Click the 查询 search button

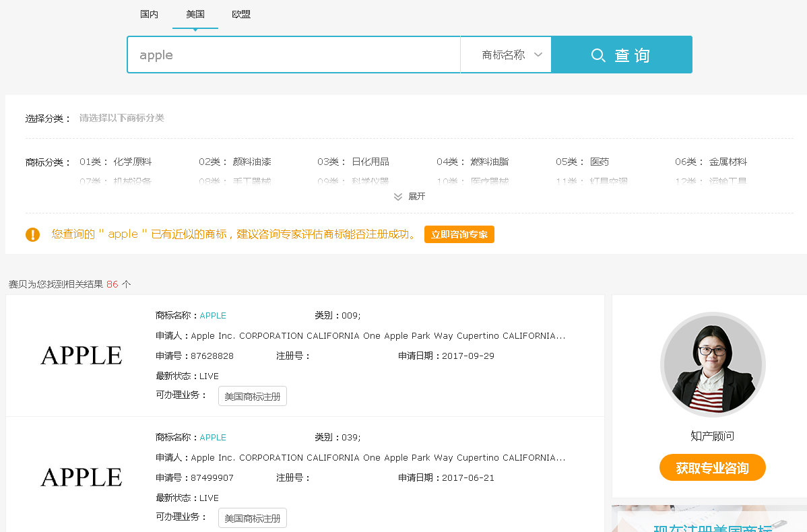pos(622,55)
